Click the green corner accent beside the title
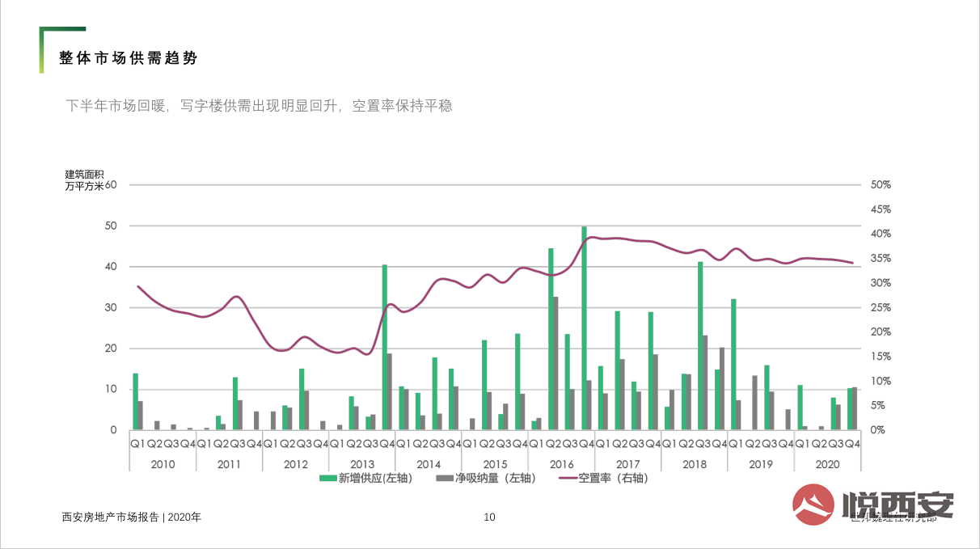The width and height of the screenshot is (980, 549). tap(42, 49)
